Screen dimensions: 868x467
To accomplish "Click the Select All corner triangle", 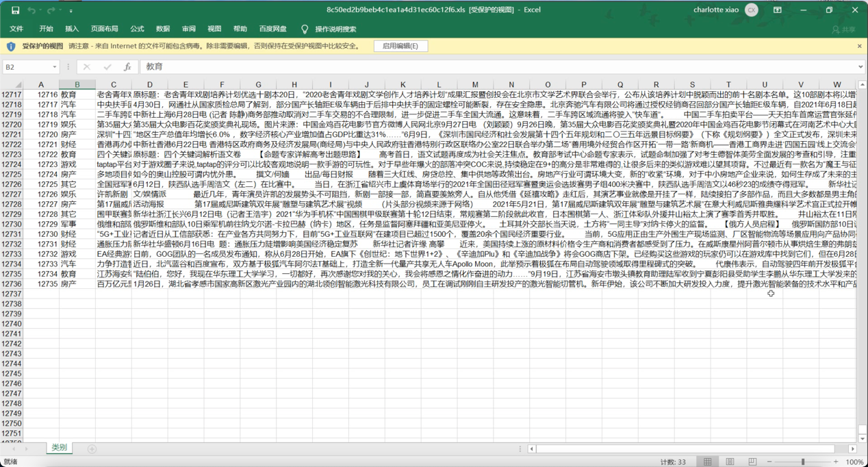I will click(17, 85).
